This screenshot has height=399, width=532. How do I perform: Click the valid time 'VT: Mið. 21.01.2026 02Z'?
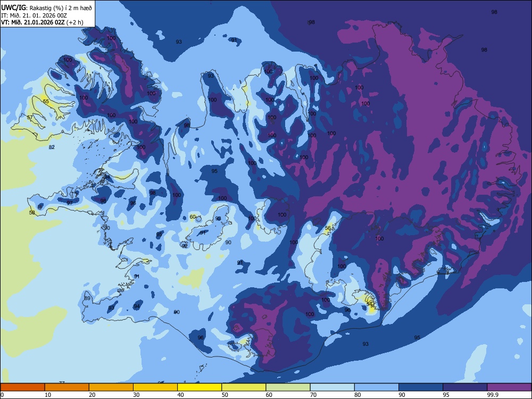33,22
